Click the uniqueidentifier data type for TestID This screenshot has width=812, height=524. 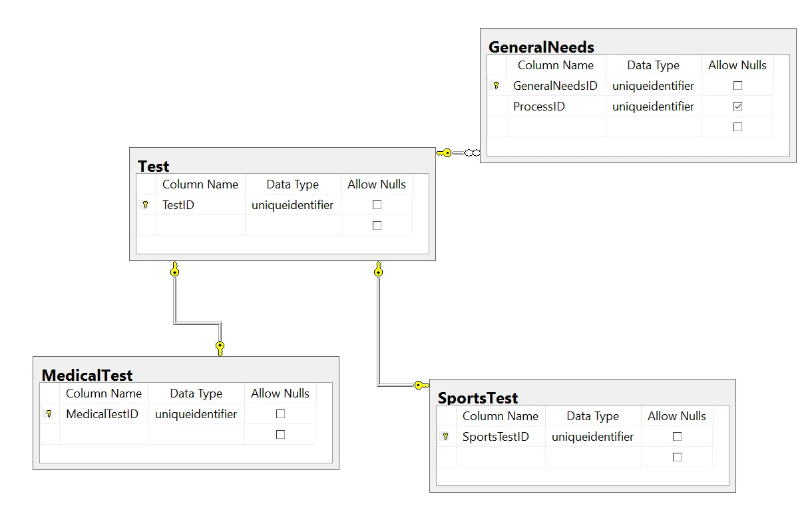(293, 205)
